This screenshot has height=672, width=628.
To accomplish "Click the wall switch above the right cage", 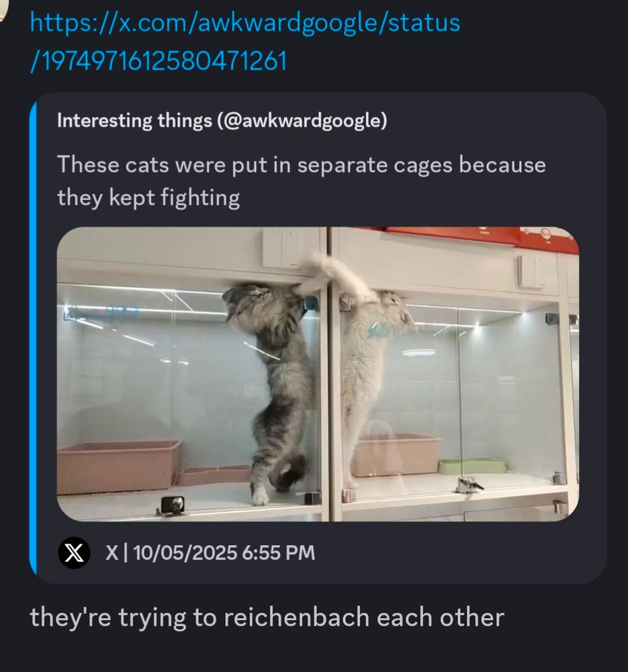I will point(531,272).
